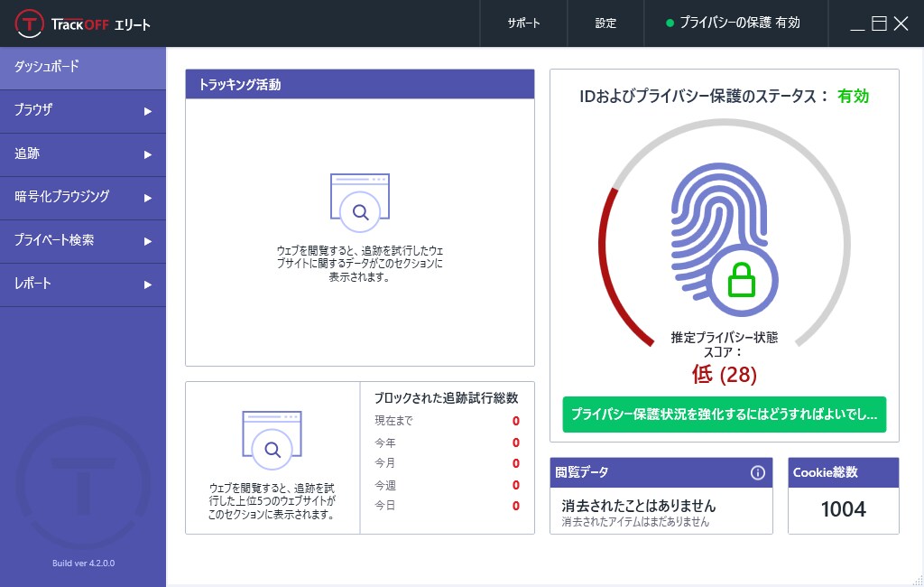Click the プライバシーの保護 有効 status
This screenshot has height=587, width=924.
tap(736, 23)
